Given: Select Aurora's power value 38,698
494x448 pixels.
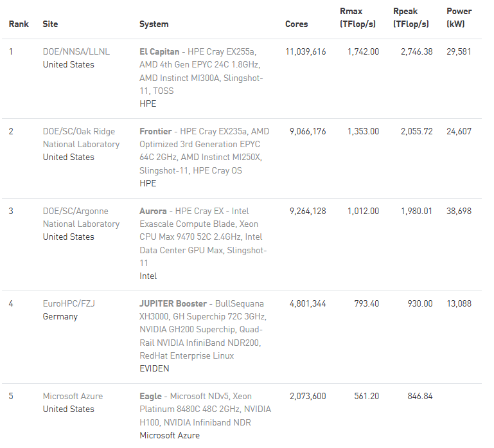Looking at the screenshot, I should point(459,211).
